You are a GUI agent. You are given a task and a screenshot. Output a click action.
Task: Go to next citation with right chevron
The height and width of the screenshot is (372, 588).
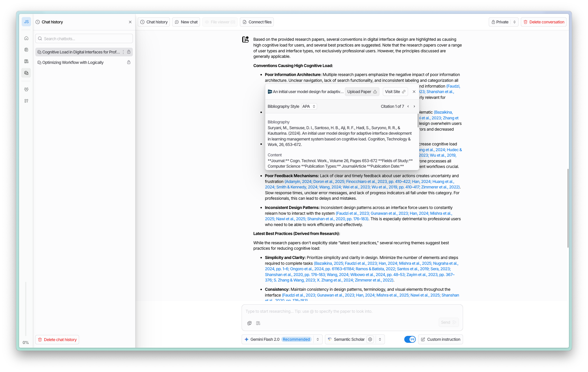(x=414, y=106)
